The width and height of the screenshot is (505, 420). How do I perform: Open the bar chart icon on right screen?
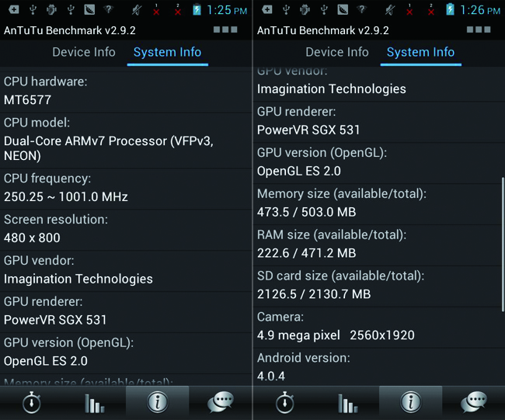(347, 403)
